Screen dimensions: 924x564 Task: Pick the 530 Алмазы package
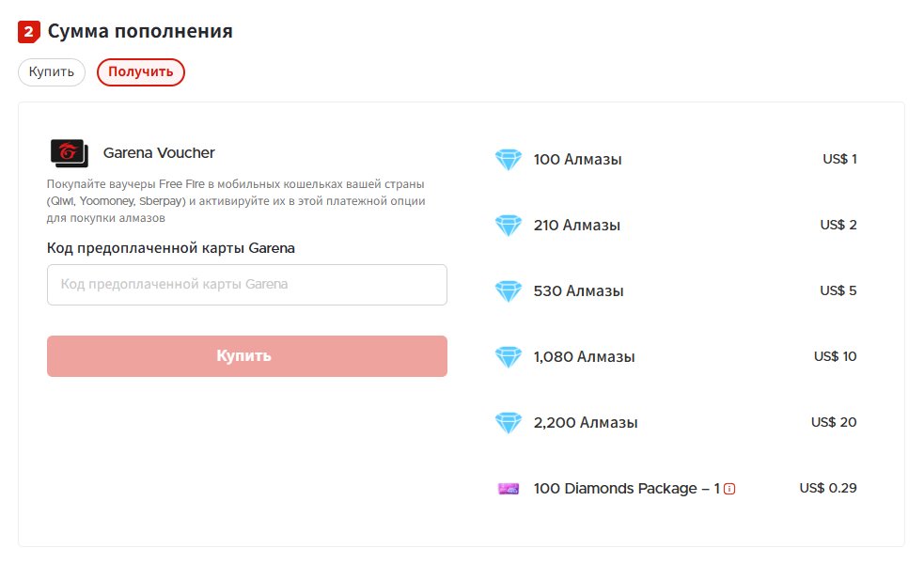578,291
